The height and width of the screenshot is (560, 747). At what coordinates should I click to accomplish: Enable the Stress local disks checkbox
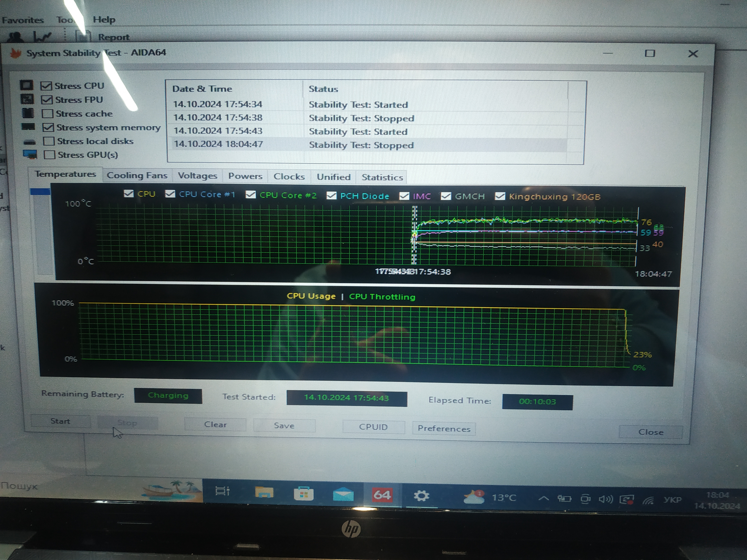click(x=49, y=141)
